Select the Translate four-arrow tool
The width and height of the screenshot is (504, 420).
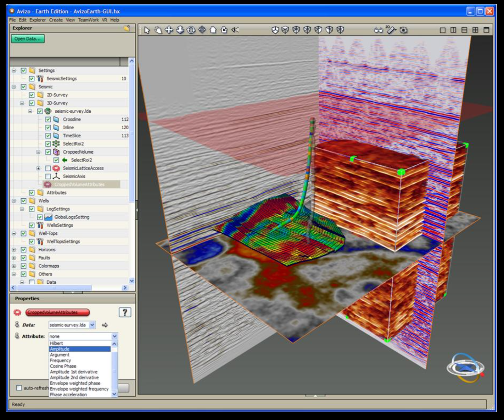(169, 30)
